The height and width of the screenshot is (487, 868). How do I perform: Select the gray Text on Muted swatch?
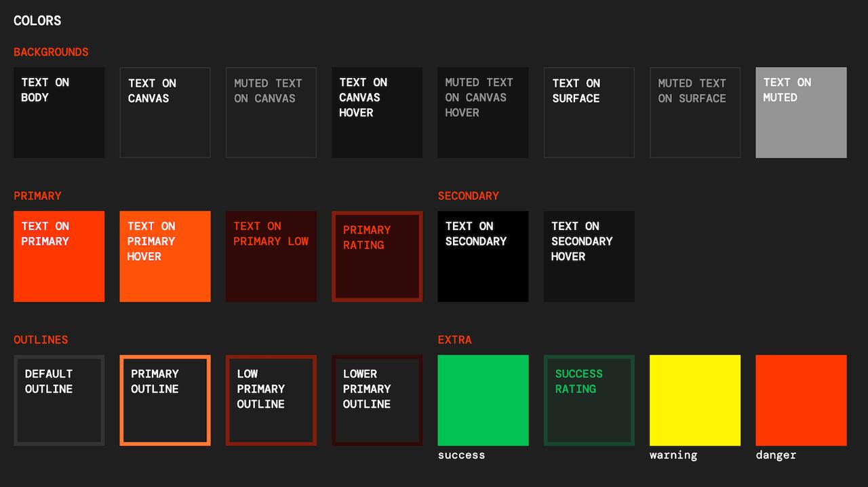[x=801, y=113]
